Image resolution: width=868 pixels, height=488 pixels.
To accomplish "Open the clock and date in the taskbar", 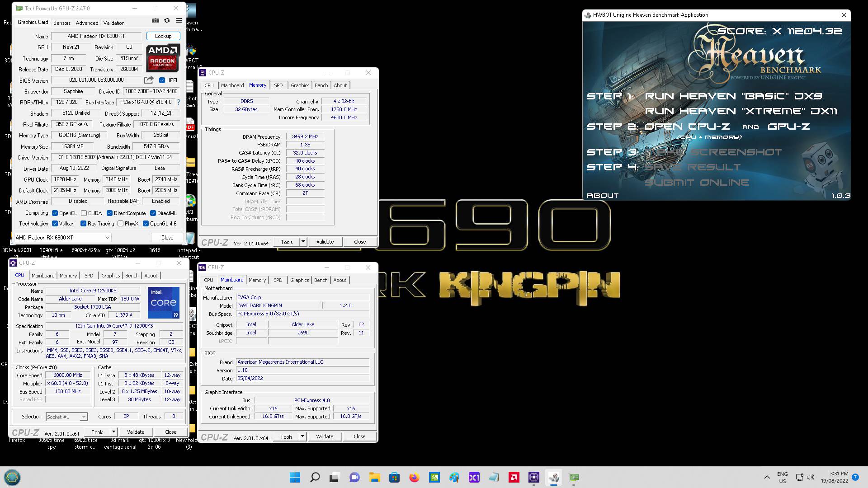I will (x=835, y=477).
